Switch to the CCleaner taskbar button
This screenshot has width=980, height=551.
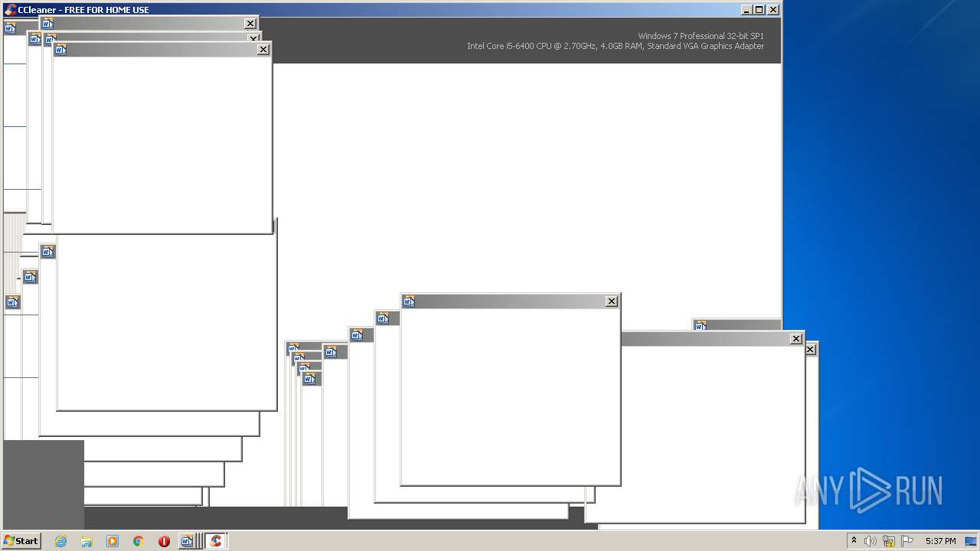[215, 541]
